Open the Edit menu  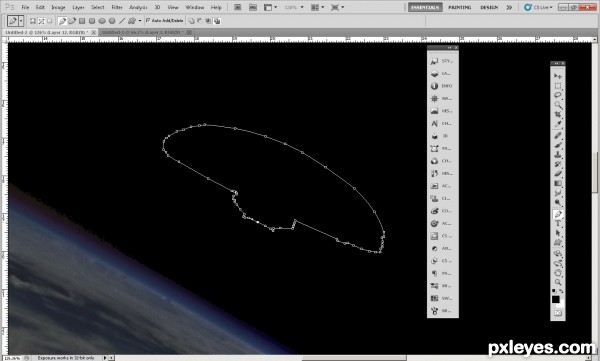pos(40,7)
